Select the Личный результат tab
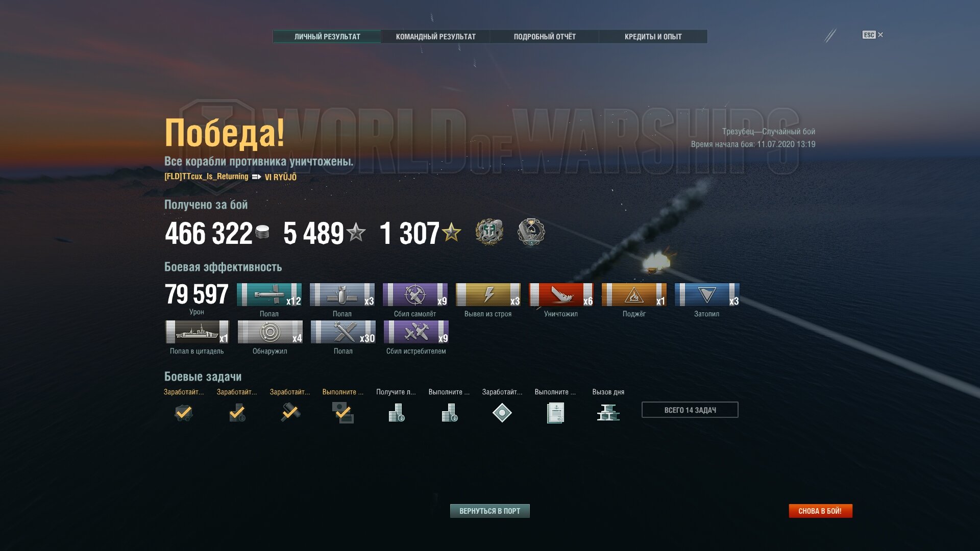 [x=327, y=37]
